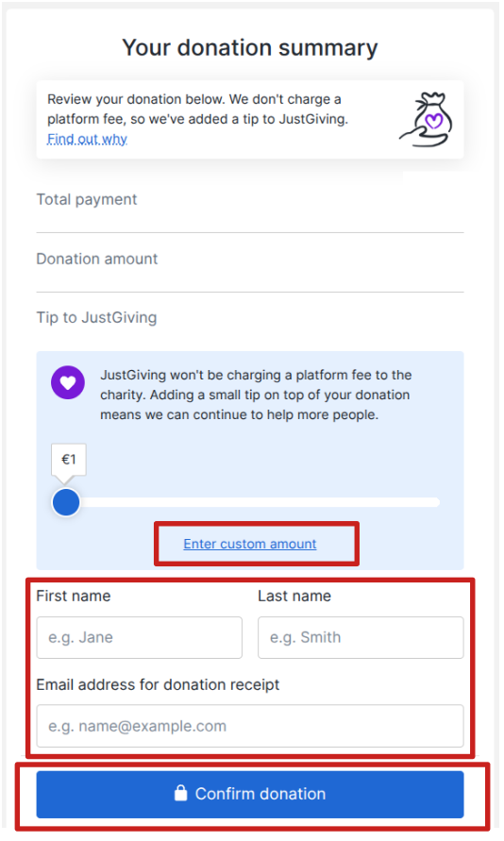
Task: Click the Tip to JustGiving label
Action: [96, 317]
